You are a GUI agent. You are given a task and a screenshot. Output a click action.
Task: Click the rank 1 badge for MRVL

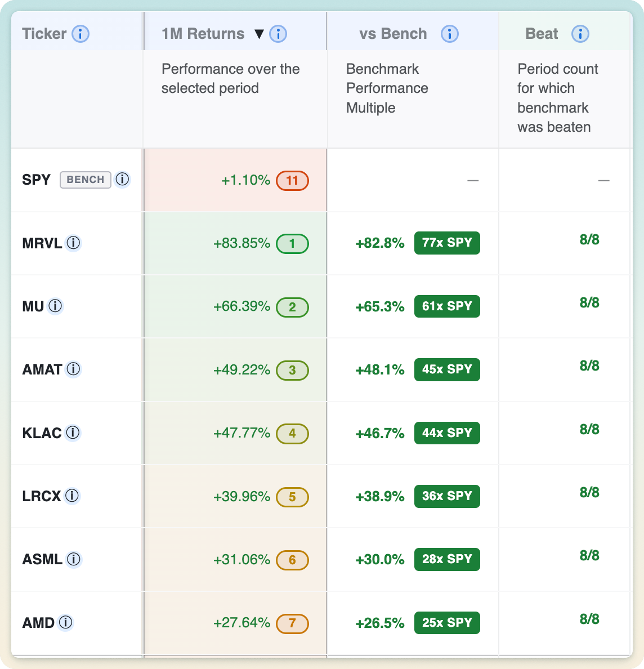point(292,244)
